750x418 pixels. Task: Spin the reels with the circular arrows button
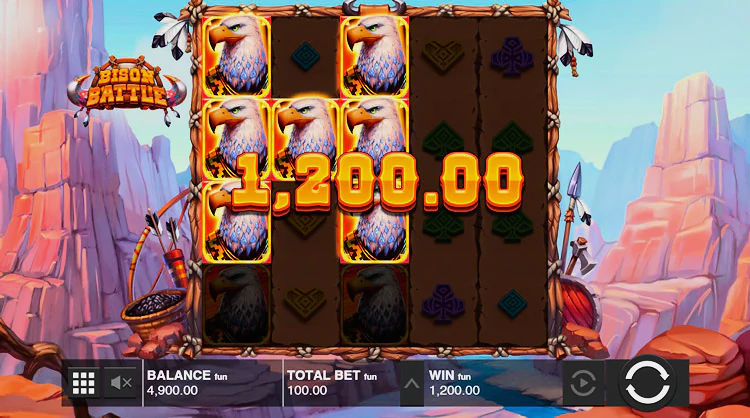click(647, 382)
